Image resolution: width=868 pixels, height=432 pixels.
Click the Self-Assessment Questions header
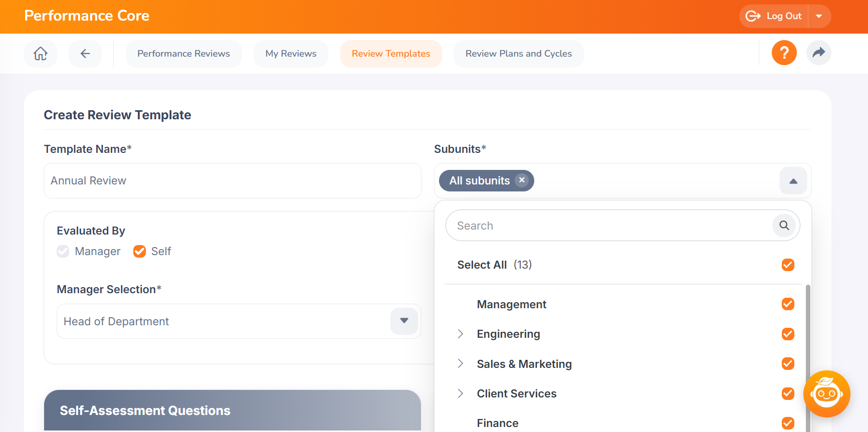(233, 410)
